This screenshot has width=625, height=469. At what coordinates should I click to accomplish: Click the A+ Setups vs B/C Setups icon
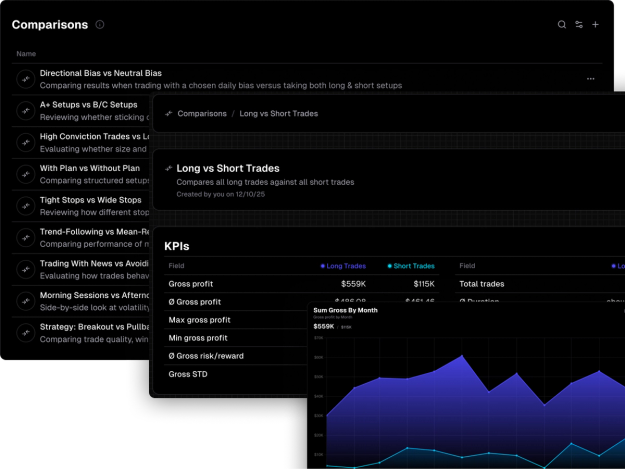tap(26, 111)
